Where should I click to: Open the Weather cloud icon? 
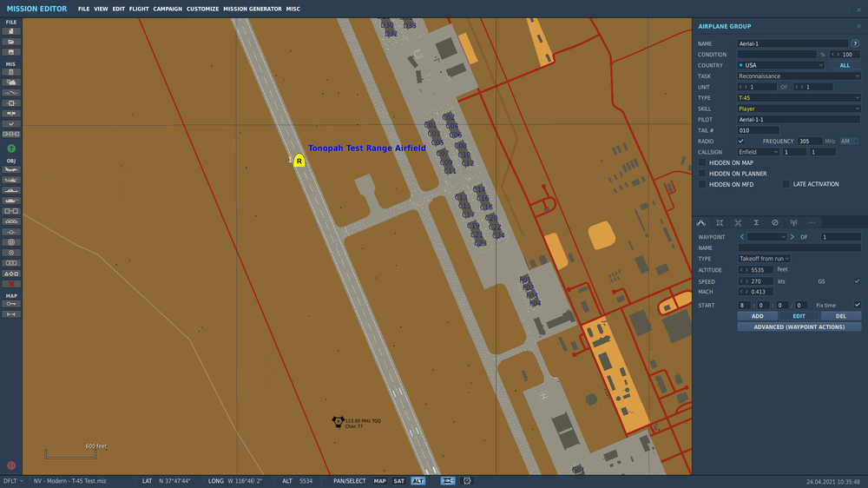pyautogui.click(x=11, y=82)
